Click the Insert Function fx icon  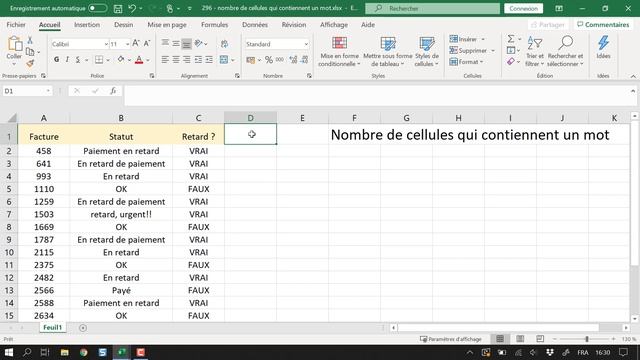coord(113,91)
